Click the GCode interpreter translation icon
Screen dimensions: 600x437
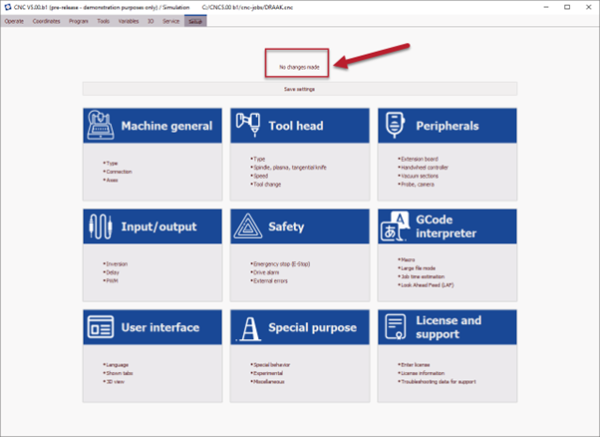tap(396, 227)
